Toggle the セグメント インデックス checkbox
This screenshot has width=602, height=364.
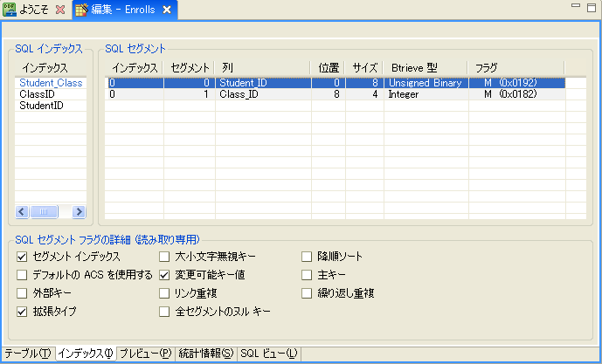[x=23, y=257]
